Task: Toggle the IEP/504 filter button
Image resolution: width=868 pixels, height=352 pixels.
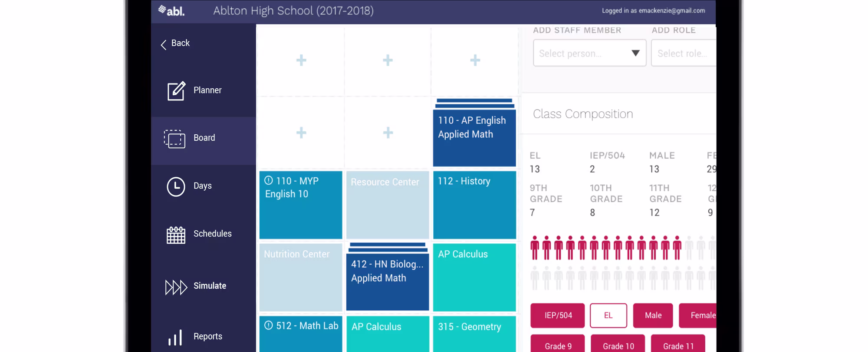Action: click(x=558, y=315)
